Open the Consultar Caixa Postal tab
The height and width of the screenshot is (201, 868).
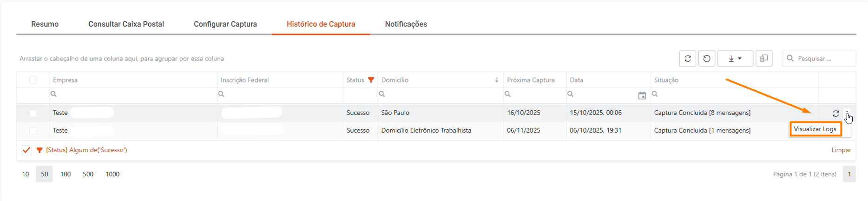coord(126,24)
